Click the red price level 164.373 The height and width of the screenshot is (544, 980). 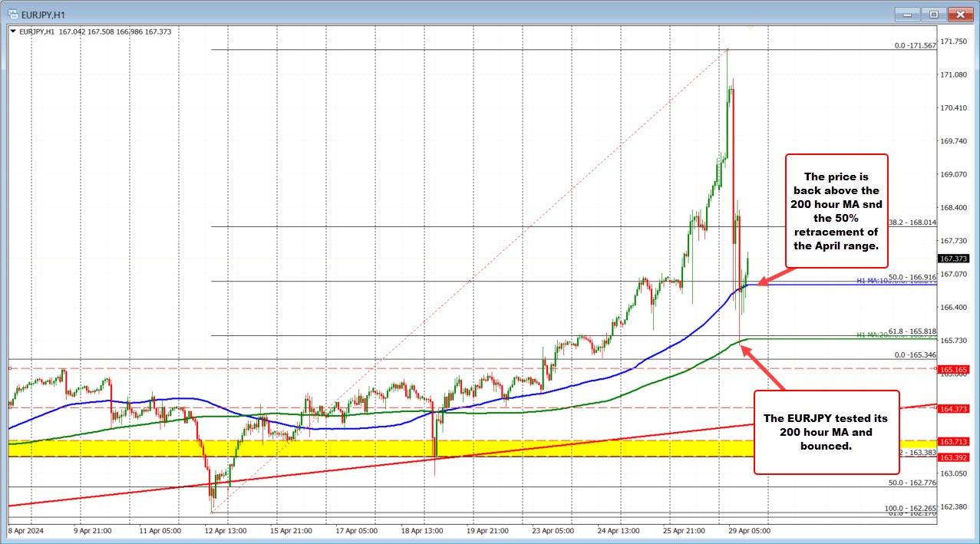953,409
